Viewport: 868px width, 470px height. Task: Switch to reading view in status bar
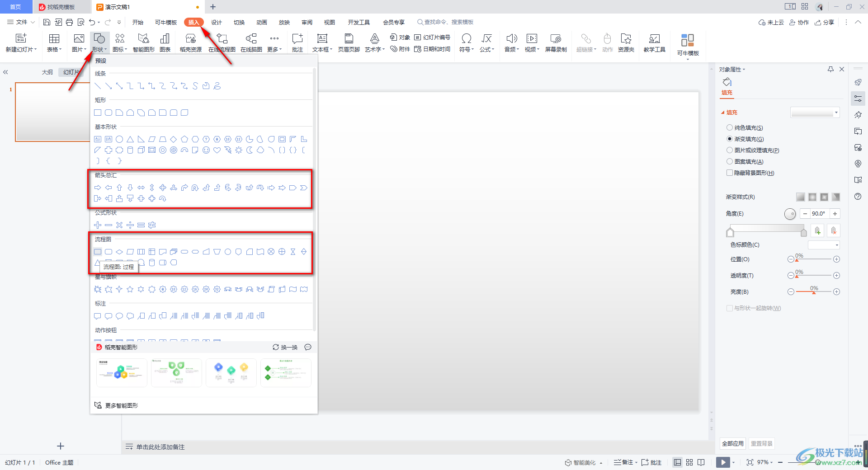click(x=701, y=462)
